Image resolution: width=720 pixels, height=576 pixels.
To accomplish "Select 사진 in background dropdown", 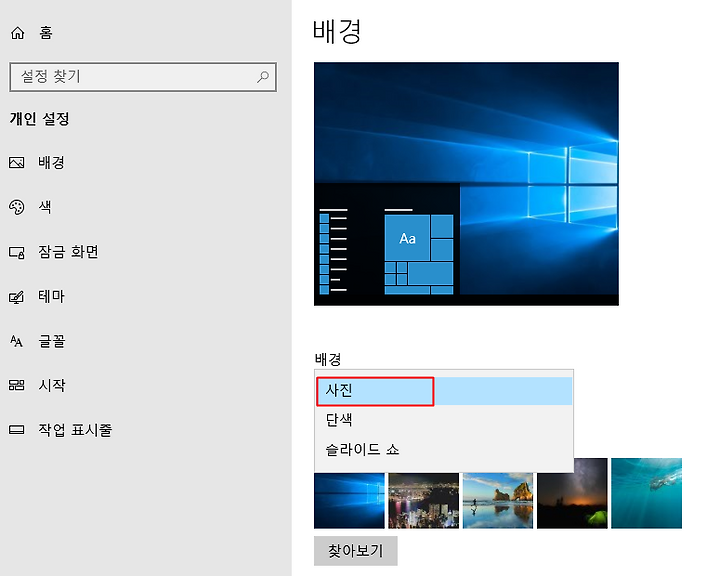I will click(444, 391).
